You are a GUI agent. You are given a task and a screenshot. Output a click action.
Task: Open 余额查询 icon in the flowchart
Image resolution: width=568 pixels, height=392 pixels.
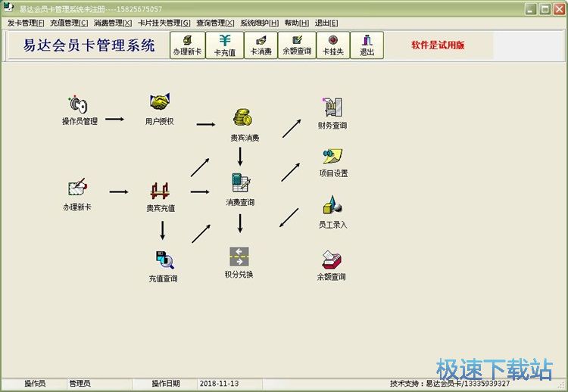332,260
